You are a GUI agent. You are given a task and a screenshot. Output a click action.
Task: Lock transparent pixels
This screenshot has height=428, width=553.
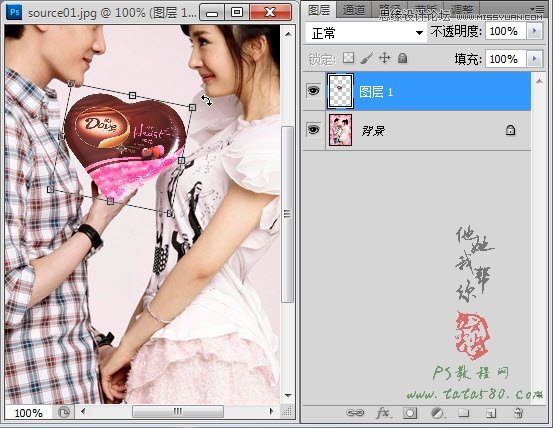point(348,58)
